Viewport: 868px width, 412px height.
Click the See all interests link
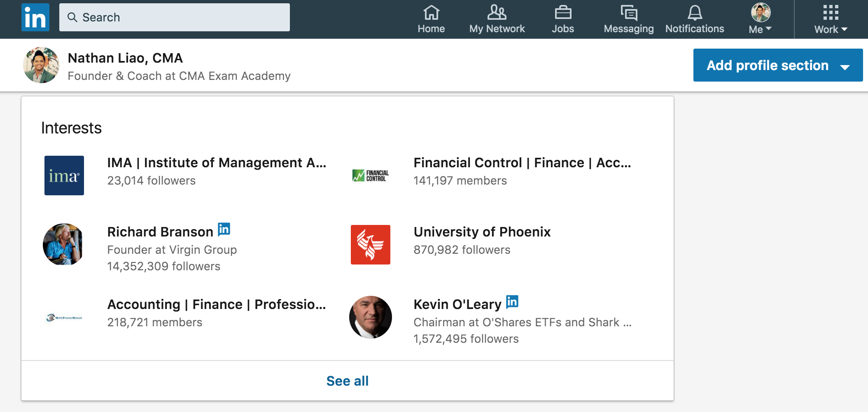point(348,381)
